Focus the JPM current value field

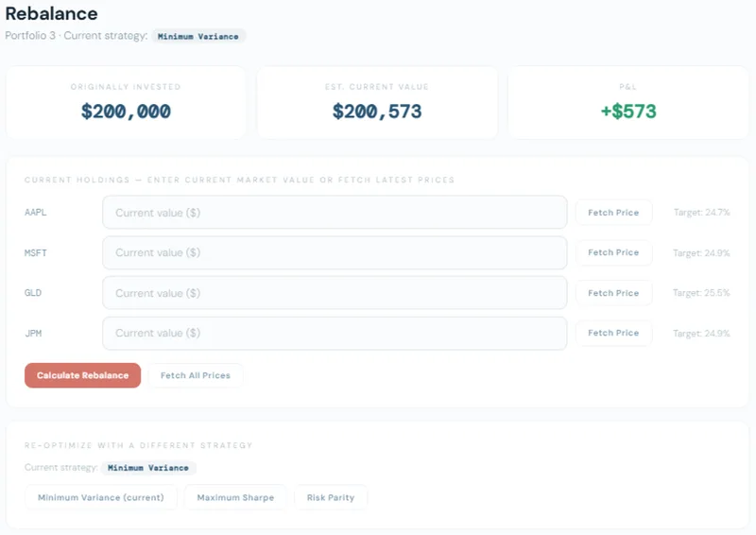335,334
